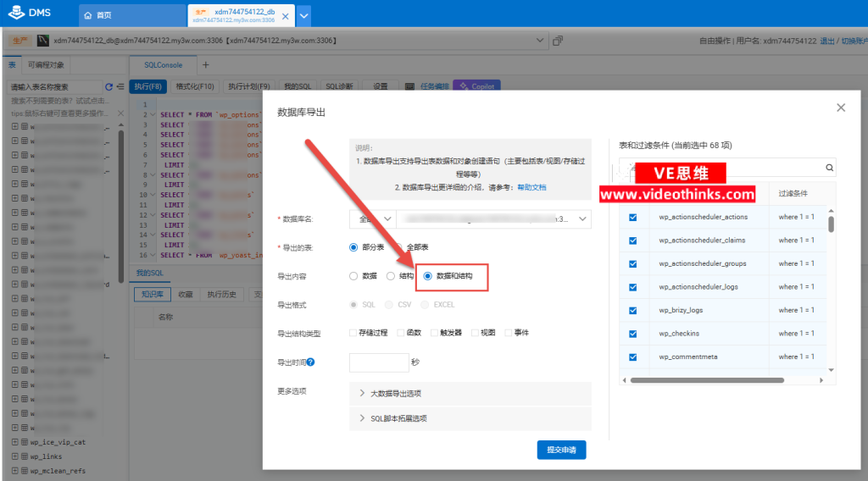Viewport: 868px width, 481px height.
Task: Check the view structure type
Action: (475, 333)
